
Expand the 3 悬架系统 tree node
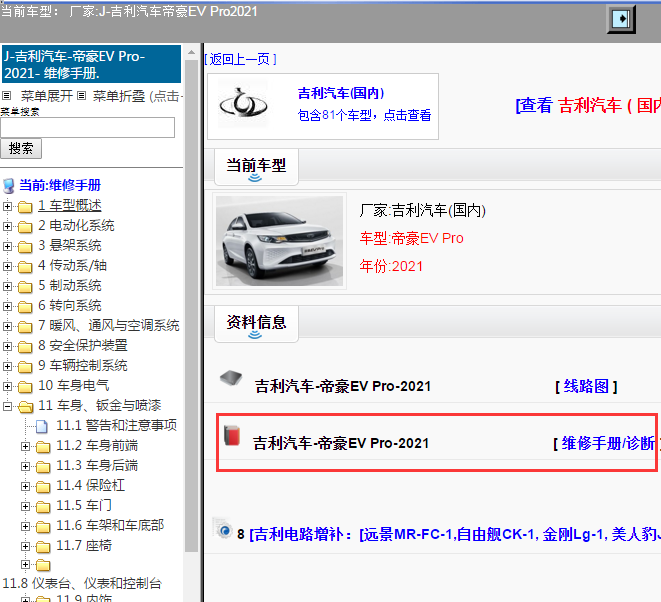pos(7,246)
